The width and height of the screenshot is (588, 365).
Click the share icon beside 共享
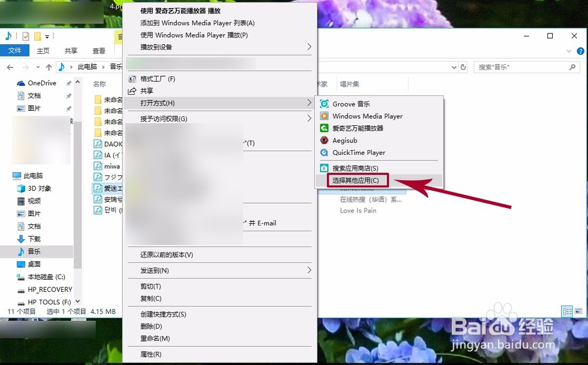pos(132,91)
